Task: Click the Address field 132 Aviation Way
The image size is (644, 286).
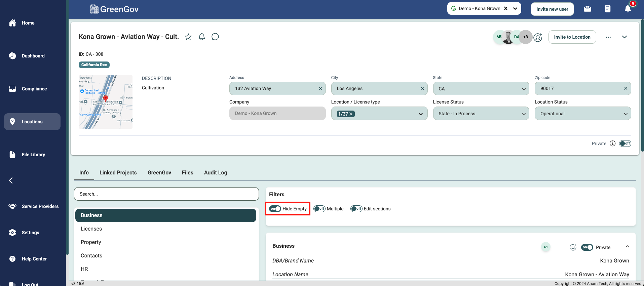Action: pos(277,88)
